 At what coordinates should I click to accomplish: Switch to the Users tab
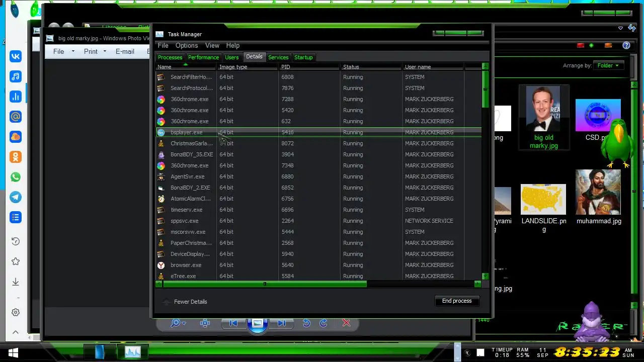pos(232,57)
